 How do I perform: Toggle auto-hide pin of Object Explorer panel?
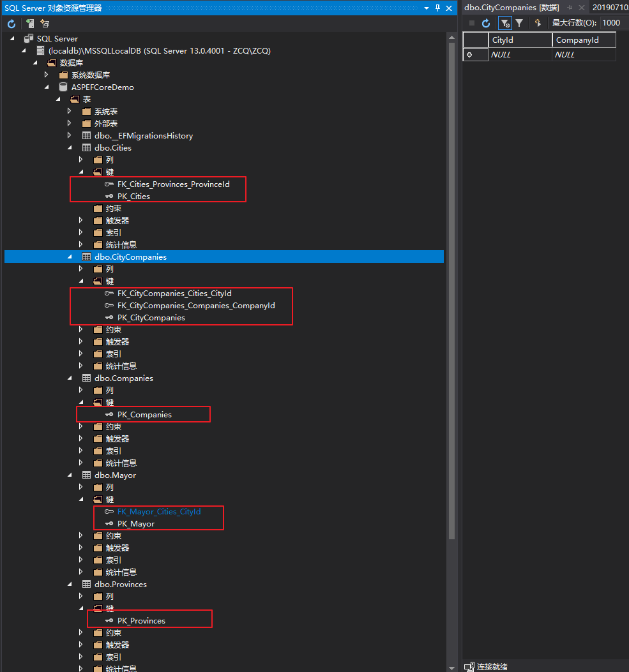[x=437, y=8]
